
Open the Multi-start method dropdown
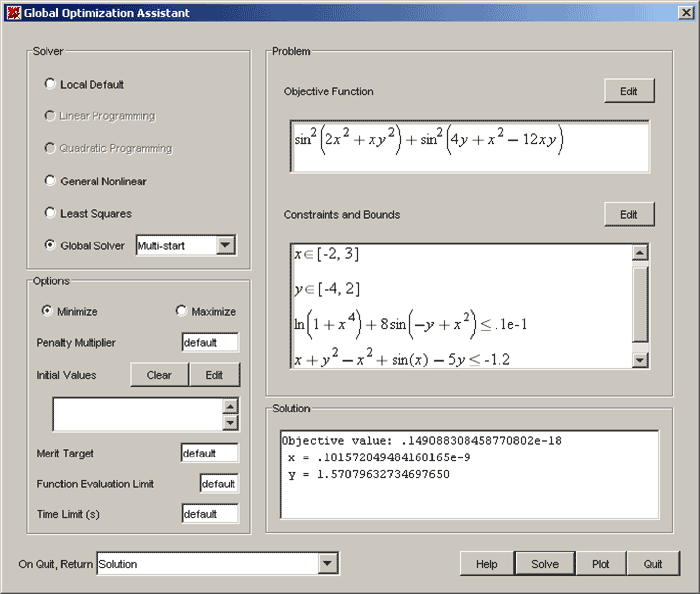pos(225,245)
